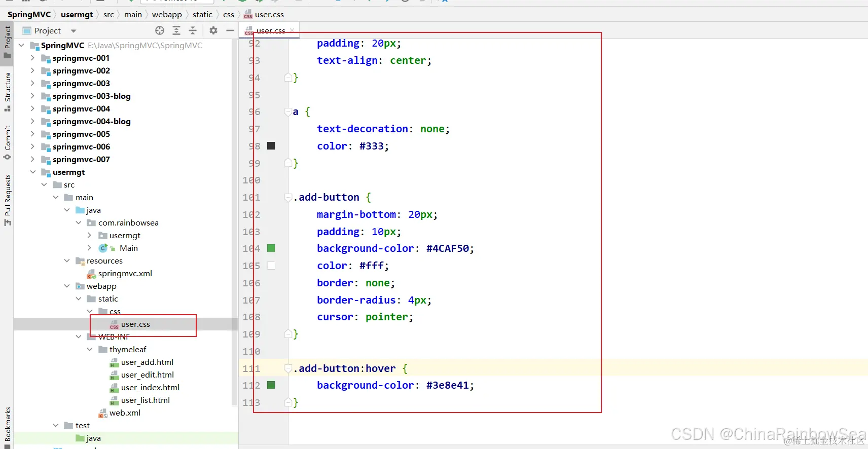The image size is (868, 449).
Task: Click static in the breadcrumb bar
Action: pos(202,15)
